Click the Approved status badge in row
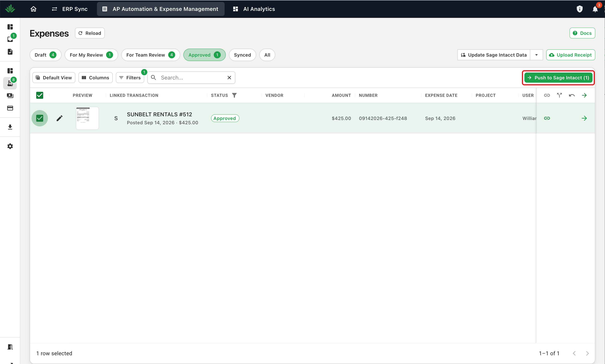 [225, 118]
